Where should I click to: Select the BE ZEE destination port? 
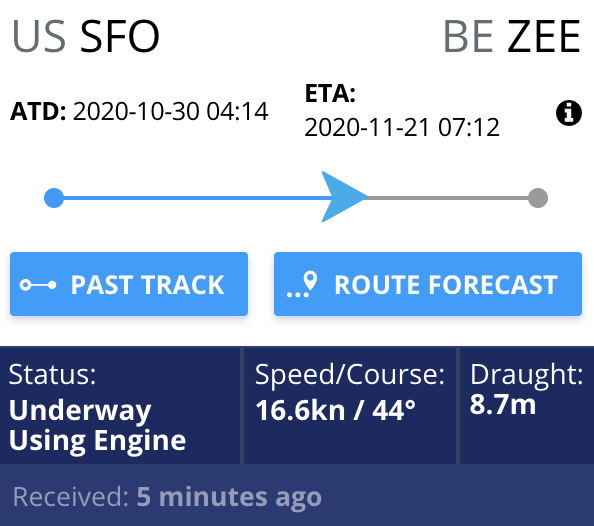pyautogui.click(x=512, y=37)
